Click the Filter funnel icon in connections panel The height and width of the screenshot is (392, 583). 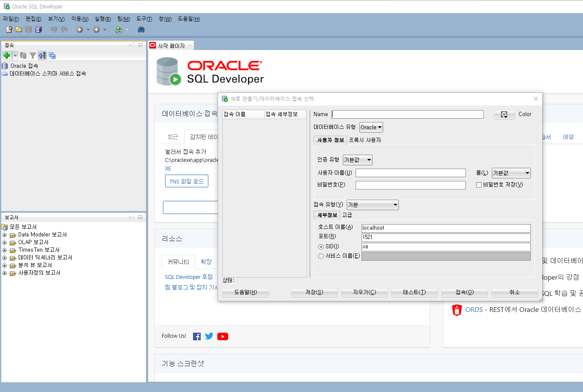tap(33, 56)
